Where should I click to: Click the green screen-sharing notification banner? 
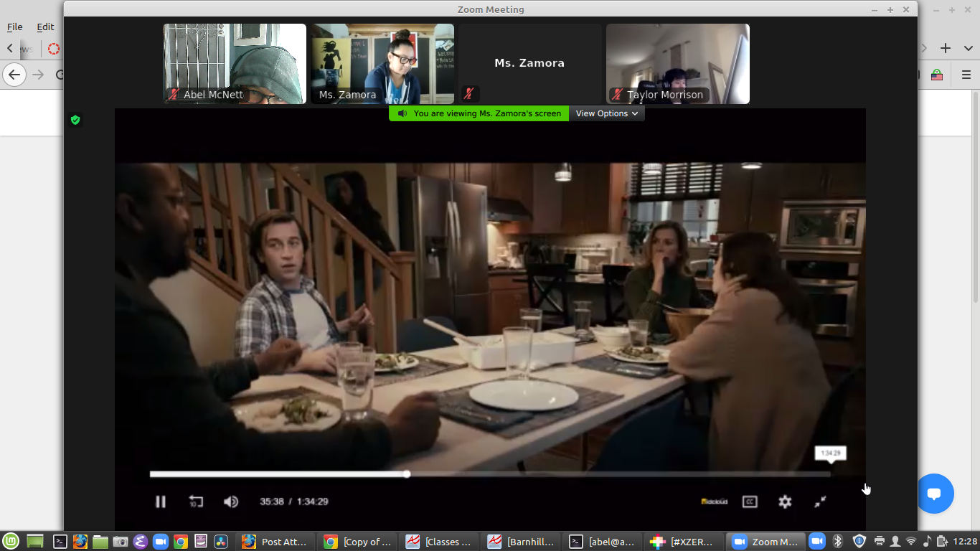(479, 113)
